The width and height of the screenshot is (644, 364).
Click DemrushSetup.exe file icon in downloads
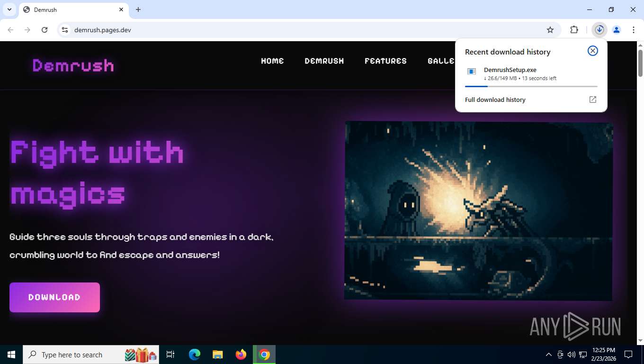pos(472,72)
